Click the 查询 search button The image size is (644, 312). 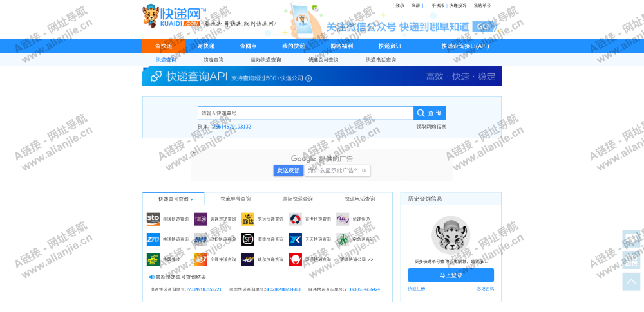[x=430, y=113]
